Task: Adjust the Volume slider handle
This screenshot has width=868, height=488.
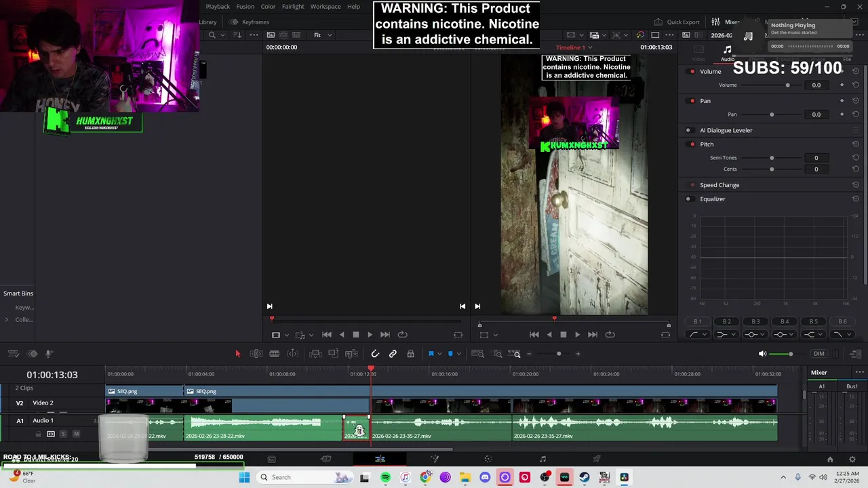Action: click(787, 85)
